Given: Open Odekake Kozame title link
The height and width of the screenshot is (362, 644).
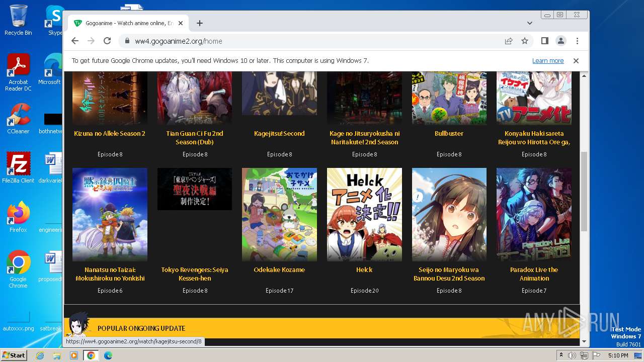Looking at the screenshot, I should 279,270.
